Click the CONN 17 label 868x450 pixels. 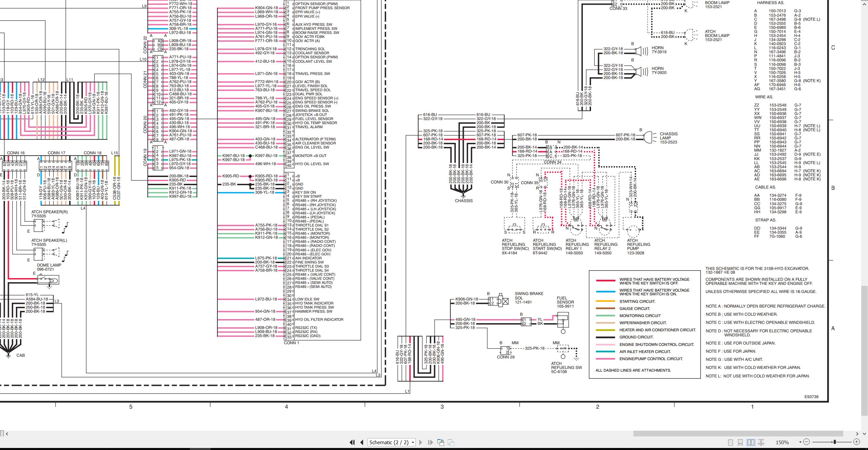coord(56,153)
